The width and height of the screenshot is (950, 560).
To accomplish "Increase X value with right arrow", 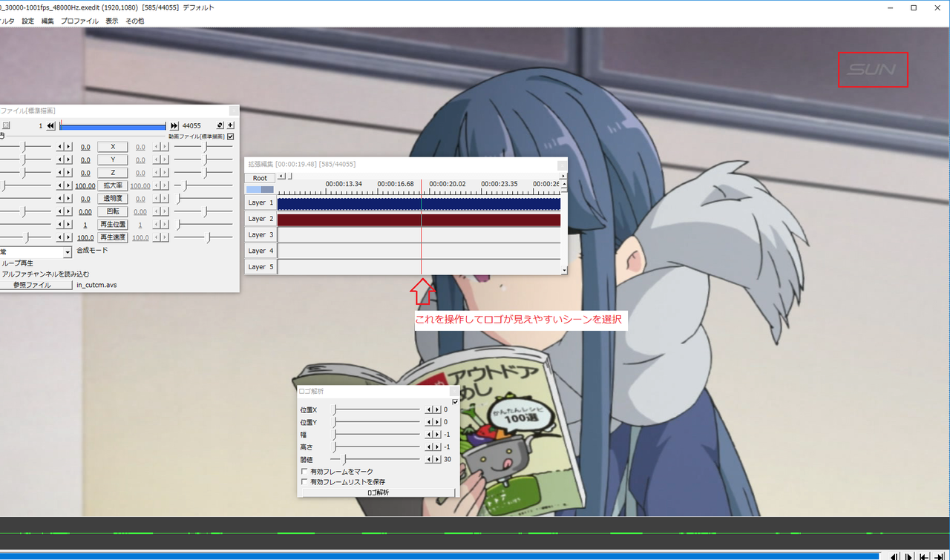I will [68, 147].
